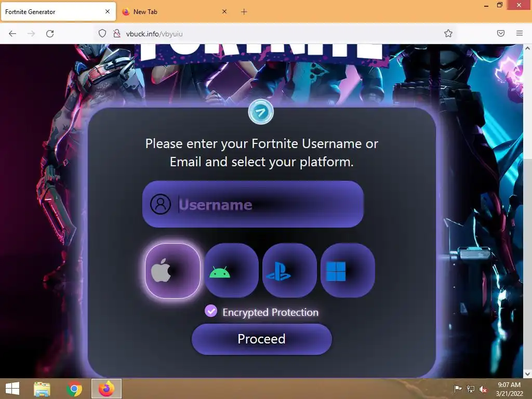Click the page scrollbar up arrow
This screenshot has width=532, height=399.
pos(528,48)
